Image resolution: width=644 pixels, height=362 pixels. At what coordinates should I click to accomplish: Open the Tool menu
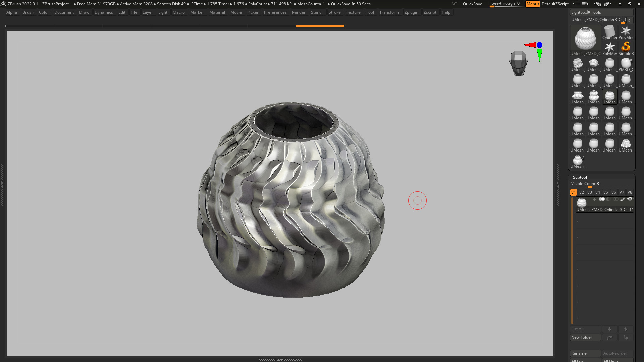pos(370,12)
